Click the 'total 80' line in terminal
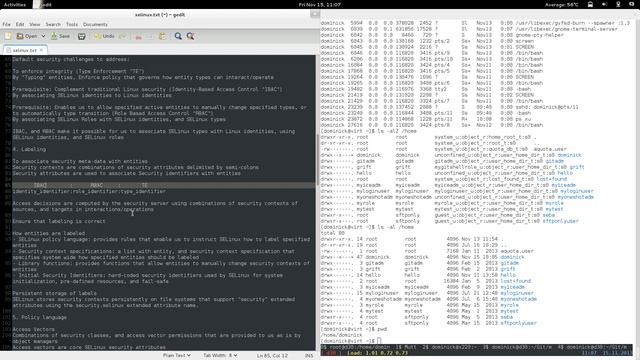 pyautogui.click(x=333, y=233)
